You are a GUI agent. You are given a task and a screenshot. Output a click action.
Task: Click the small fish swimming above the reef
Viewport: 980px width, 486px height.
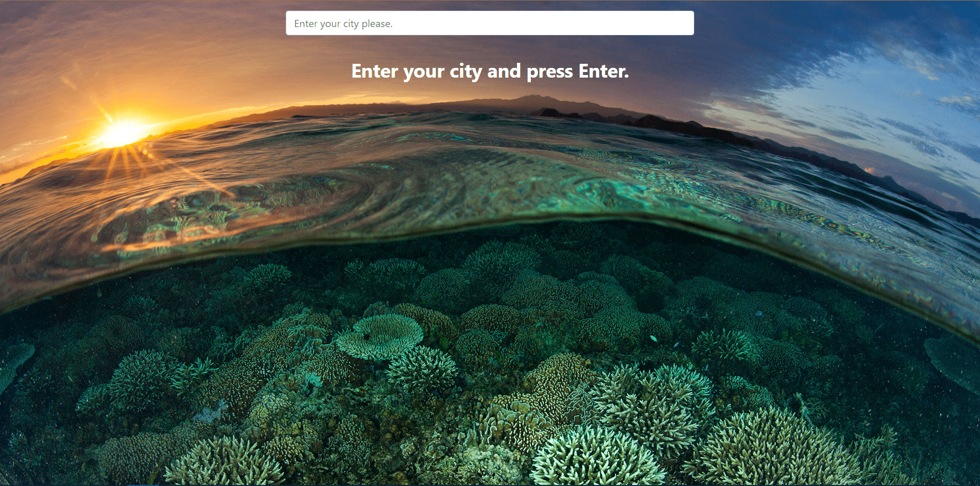653,338
